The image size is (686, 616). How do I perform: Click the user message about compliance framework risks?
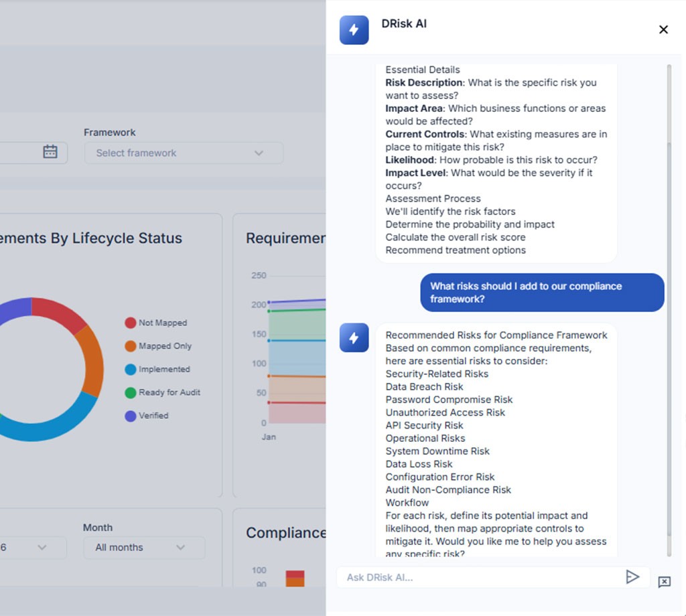click(542, 293)
